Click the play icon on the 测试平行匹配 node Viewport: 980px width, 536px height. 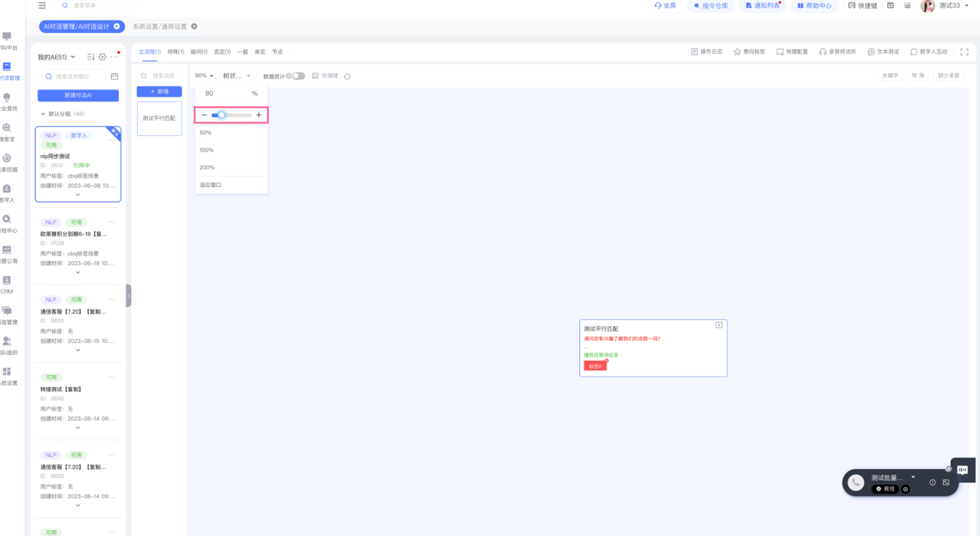pos(719,325)
